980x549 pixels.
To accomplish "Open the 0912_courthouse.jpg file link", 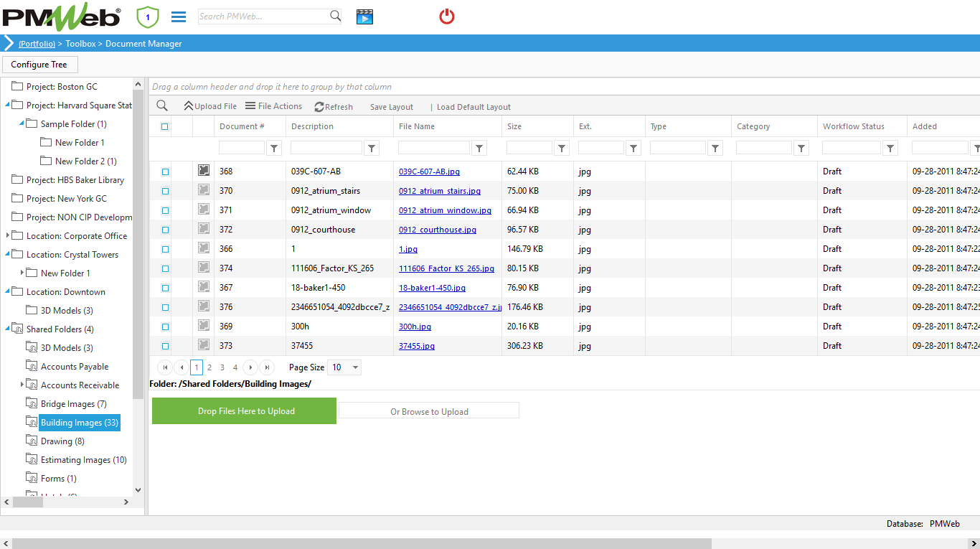I will coord(438,229).
